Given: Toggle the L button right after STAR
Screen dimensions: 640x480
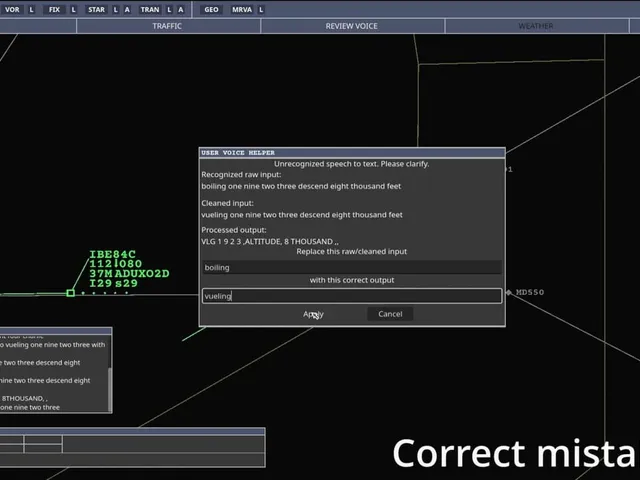Looking at the screenshot, I should tap(116, 9).
